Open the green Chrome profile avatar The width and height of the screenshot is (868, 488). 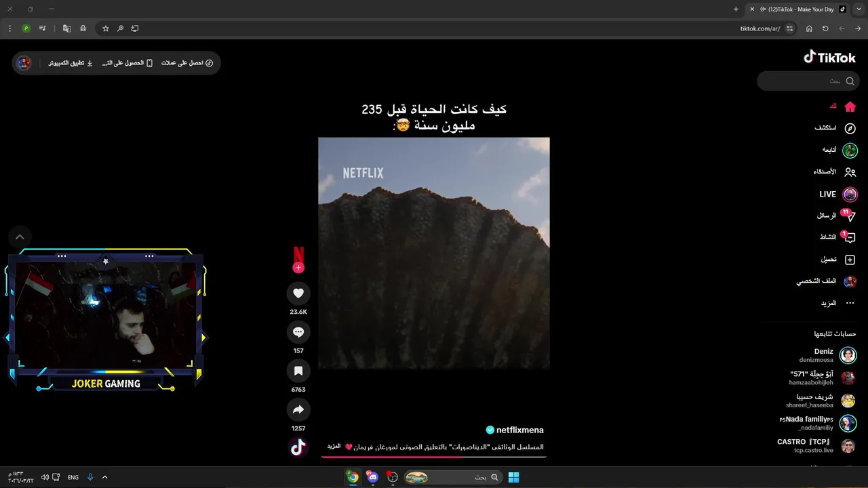click(26, 28)
